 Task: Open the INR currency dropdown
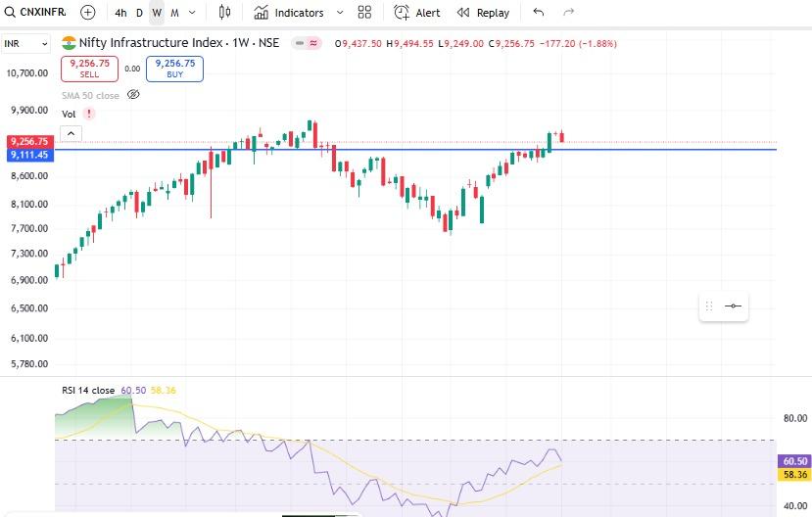click(x=25, y=44)
